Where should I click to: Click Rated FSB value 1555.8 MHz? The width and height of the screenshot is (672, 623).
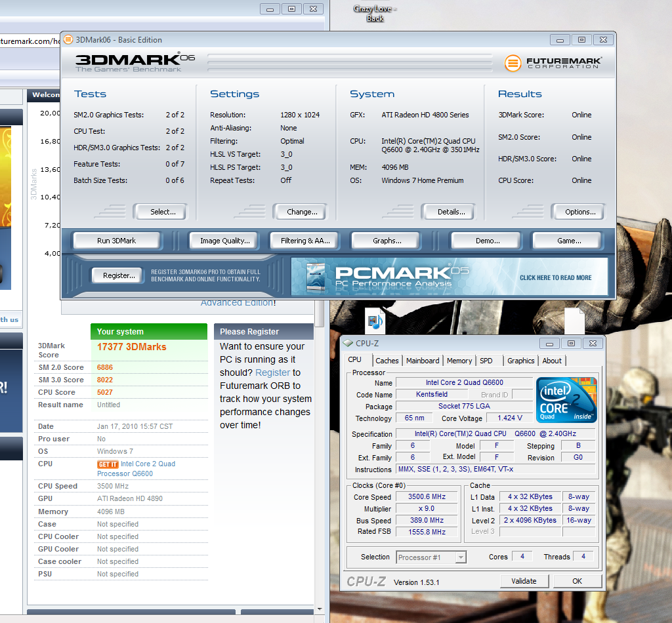point(427,532)
